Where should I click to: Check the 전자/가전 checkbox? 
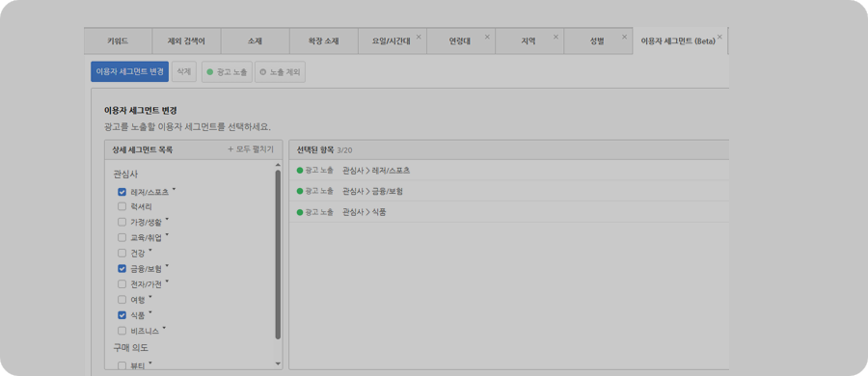pyautogui.click(x=122, y=284)
